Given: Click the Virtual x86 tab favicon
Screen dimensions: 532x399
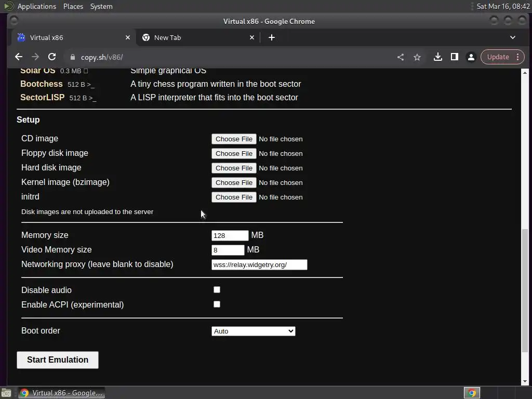Looking at the screenshot, I should [21, 37].
